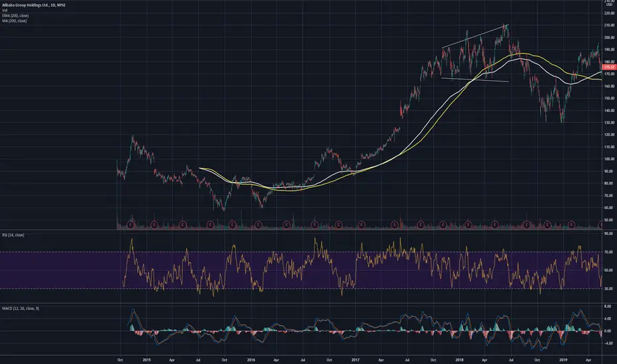Click the 130.00 price axis label
The image size is (617, 364).
click(609, 123)
